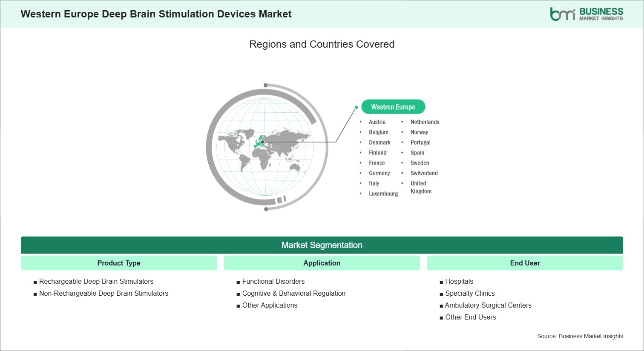Click United Kingdom in the country list
644x351 pixels.
click(421, 187)
